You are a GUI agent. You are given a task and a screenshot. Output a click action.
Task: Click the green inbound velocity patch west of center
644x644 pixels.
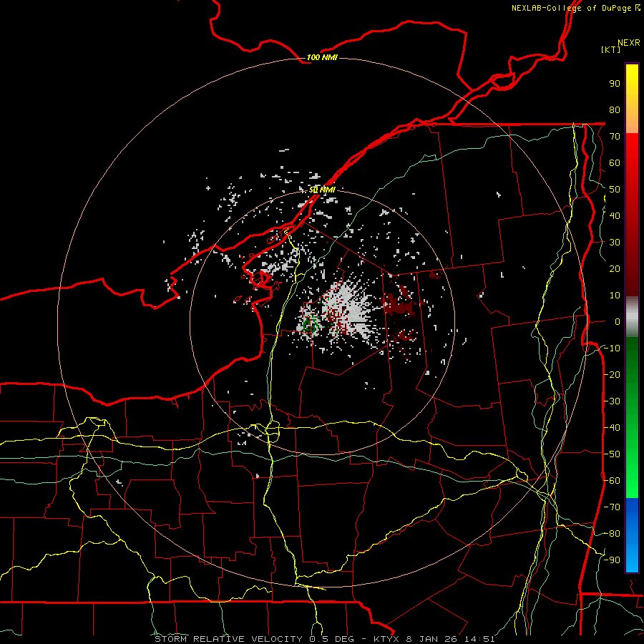pos(311,326)
